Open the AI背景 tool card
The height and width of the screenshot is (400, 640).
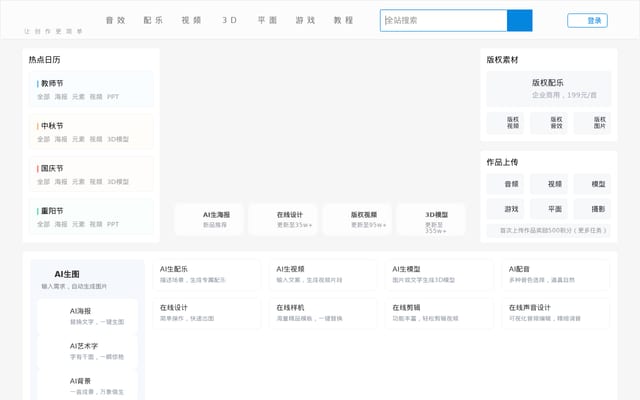(87, 386)
